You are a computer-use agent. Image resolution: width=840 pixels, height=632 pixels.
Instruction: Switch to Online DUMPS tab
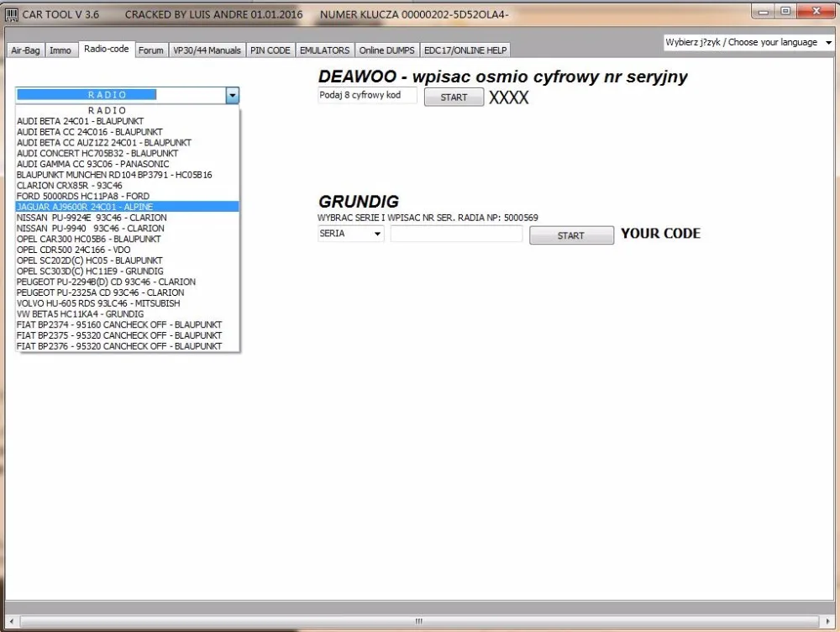386,50
